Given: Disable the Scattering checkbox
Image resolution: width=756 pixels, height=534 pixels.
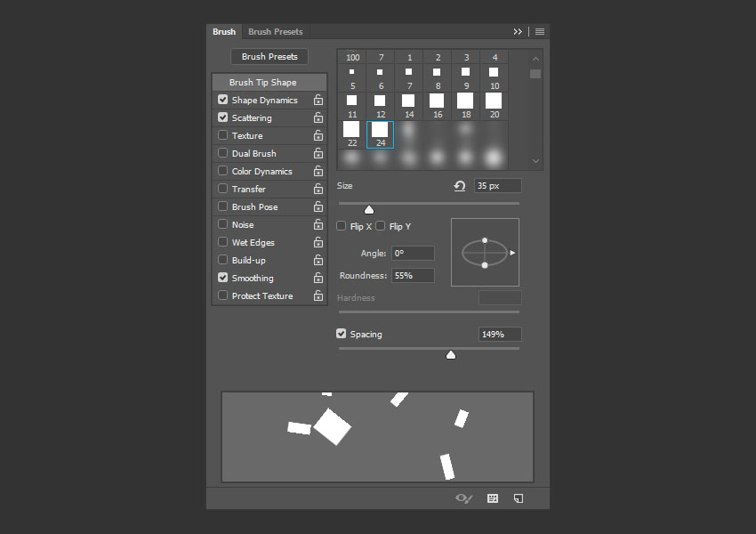Looking at the screenshot, I should (222, 117).
